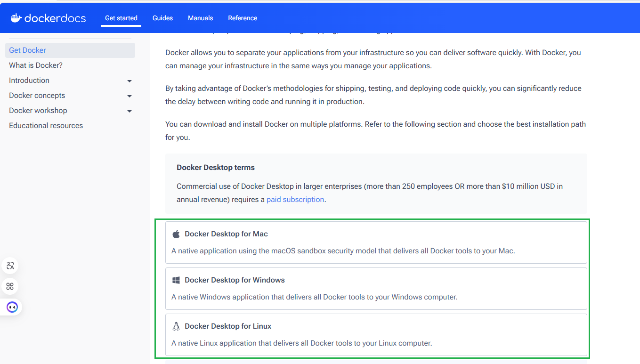Image resolution: width=640 pixels, height=364 pixels.
Task: Open Educational resources sidebar link
Action: [46, 126]
